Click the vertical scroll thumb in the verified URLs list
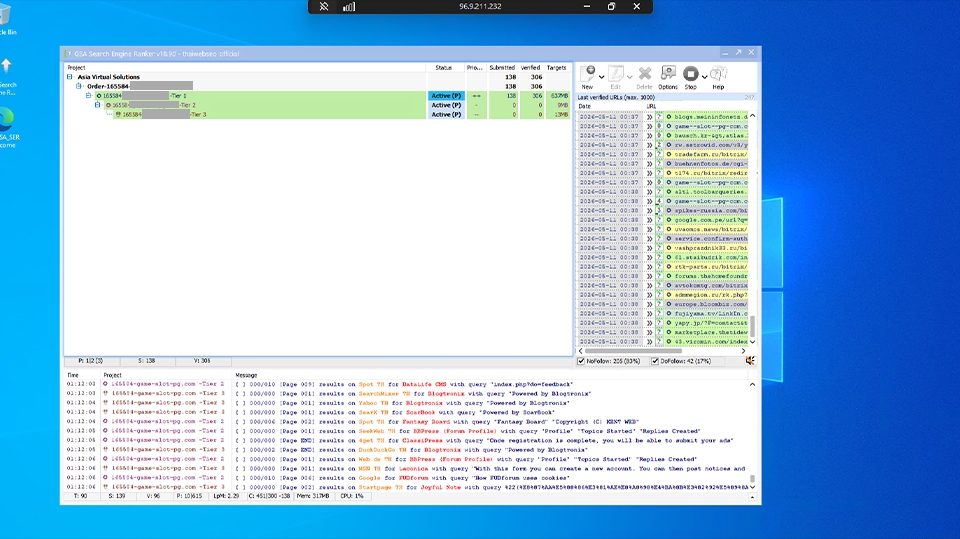 click(752, 326)
